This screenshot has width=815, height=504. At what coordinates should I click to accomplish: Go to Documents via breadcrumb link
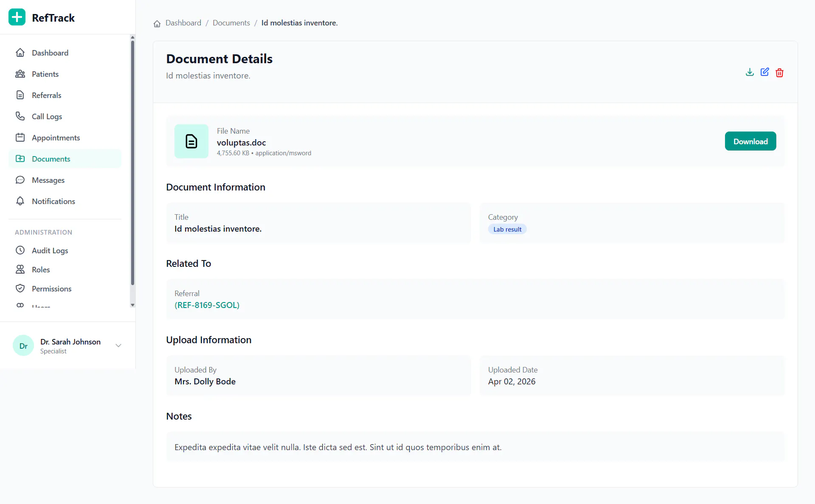pos(231,23)
